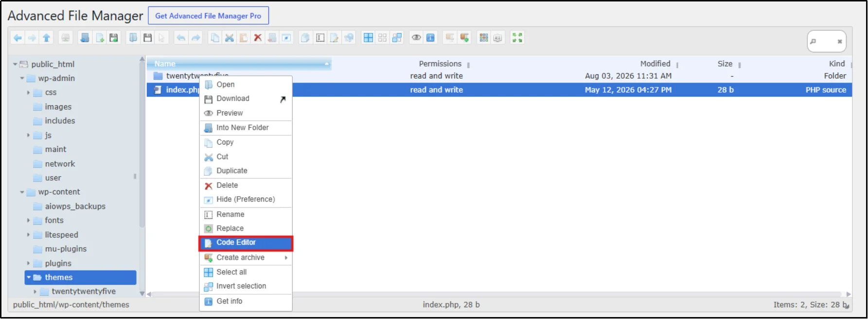The image size is (868, 319).
Task: Click the Paste toolbar icon
Action: (x=244, y=38)
